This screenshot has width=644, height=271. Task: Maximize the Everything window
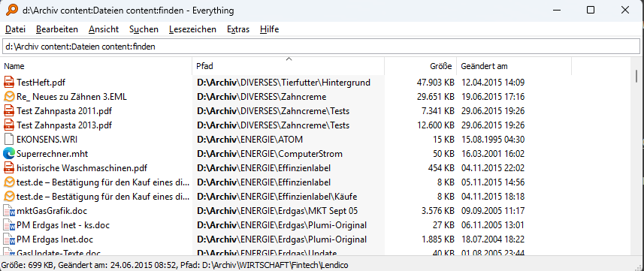[x=591, y=11]
